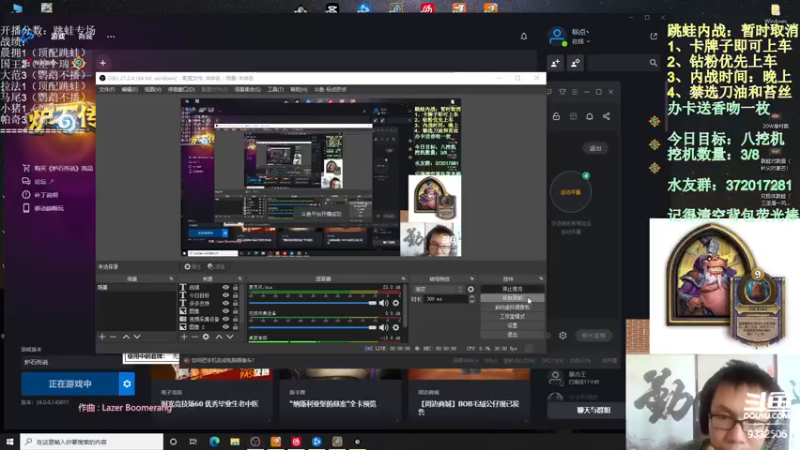Viewport: 800px width, 450px height.
Task: Open OBS 帮助(H) menu
Action: tap(298, 89)
